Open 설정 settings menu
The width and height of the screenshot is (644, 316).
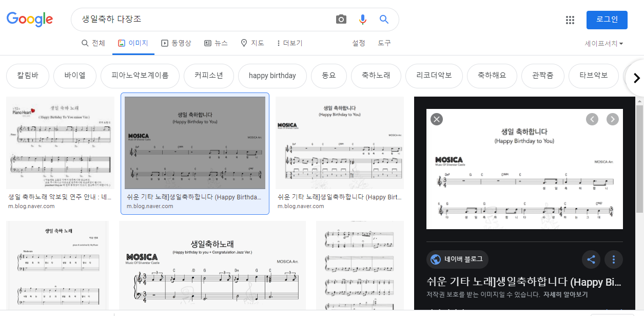point(359,43)
